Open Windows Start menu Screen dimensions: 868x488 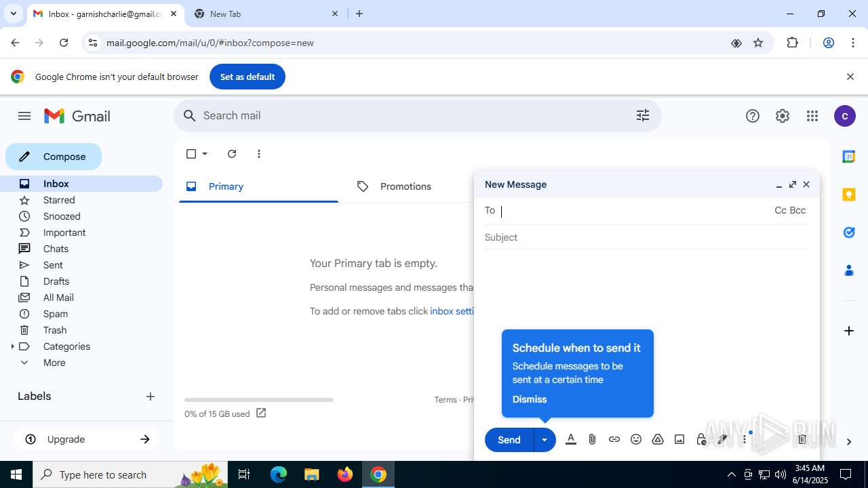[16, 474]
